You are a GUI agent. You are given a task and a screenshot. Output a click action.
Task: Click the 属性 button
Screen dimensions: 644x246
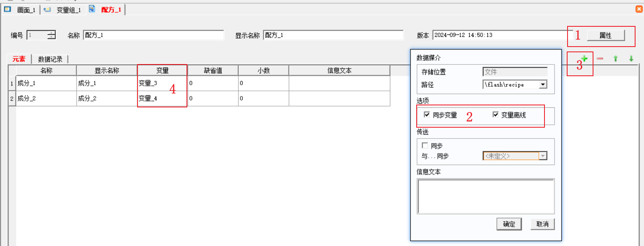[606, 35]
